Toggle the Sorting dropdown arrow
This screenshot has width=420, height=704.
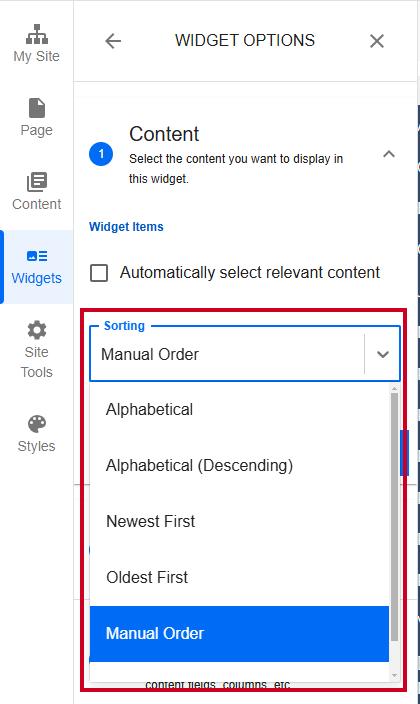383,354
